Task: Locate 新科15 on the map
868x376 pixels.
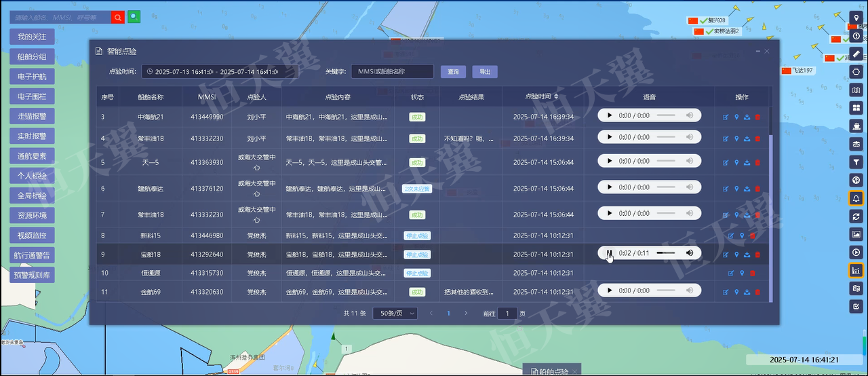Action: (742, 236)
